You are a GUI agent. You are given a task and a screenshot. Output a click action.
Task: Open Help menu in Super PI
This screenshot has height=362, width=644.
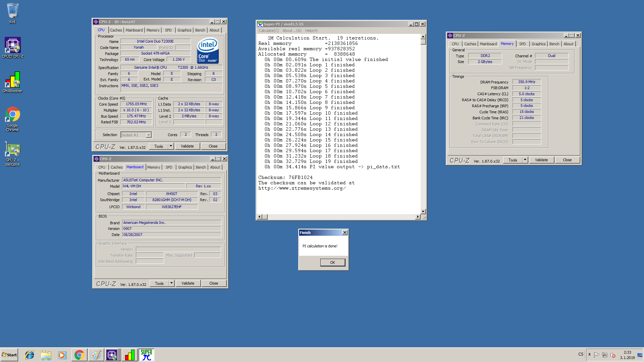point(311,31)
